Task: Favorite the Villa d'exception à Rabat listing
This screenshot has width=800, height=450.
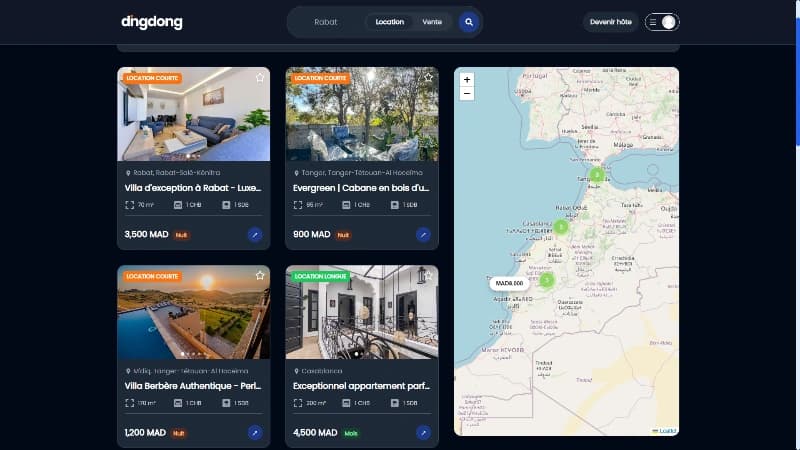Action: pyautogui.click(x=260, y=77)
